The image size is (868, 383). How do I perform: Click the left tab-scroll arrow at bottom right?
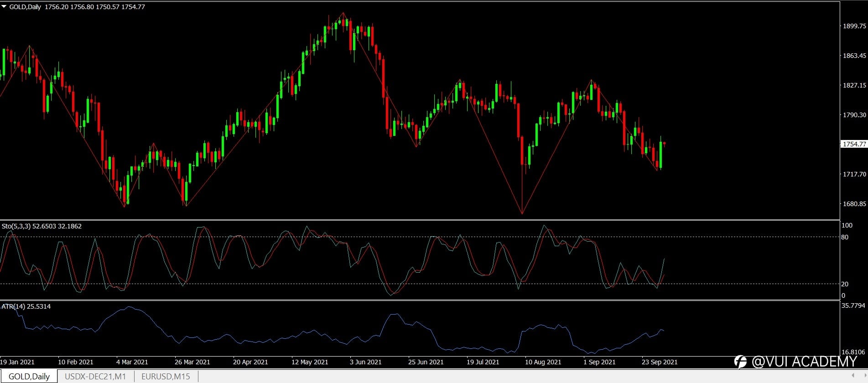(x=853, y=376)
